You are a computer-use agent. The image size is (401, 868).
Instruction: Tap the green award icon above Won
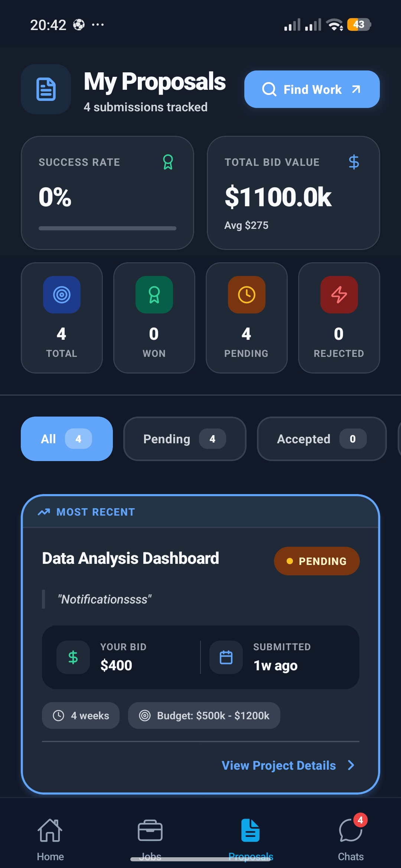(154, 295)
